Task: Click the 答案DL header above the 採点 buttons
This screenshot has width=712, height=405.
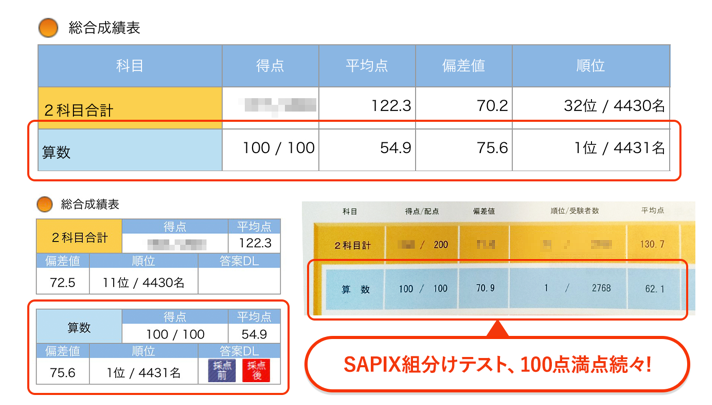Action: [239, 351]
